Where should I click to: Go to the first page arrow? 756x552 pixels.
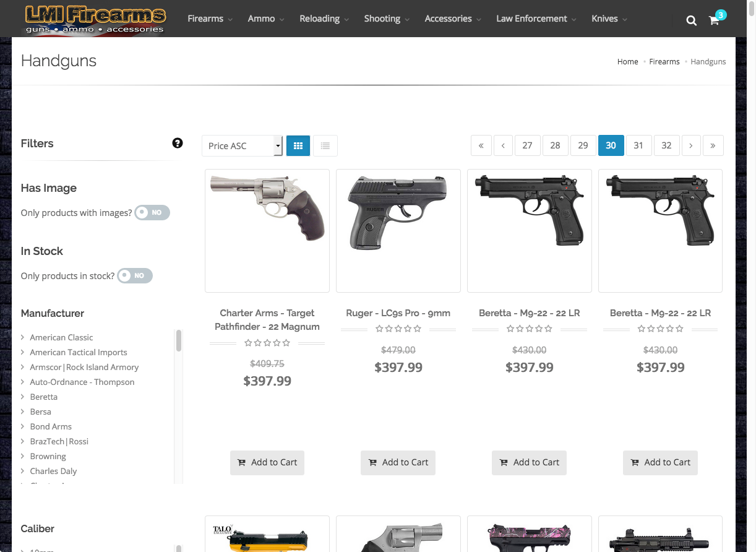click(x=481, y=145)
